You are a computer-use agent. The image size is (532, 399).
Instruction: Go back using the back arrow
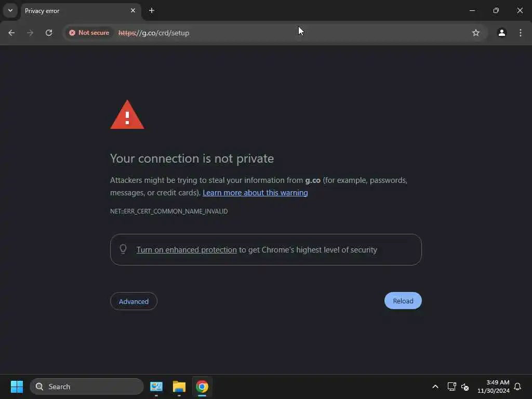pos(11,33)
